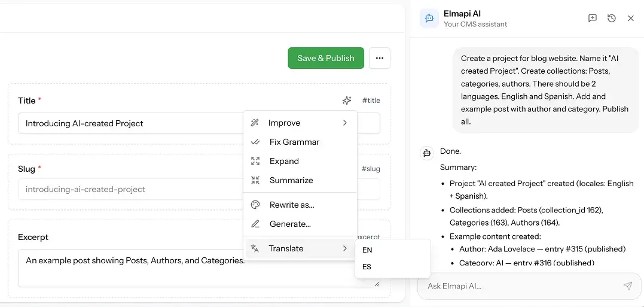Image resolution: width=644 pixels, height=307 pixels.
Task: Click the "Collections added" bullet text
Action: (x=526, y=216)
